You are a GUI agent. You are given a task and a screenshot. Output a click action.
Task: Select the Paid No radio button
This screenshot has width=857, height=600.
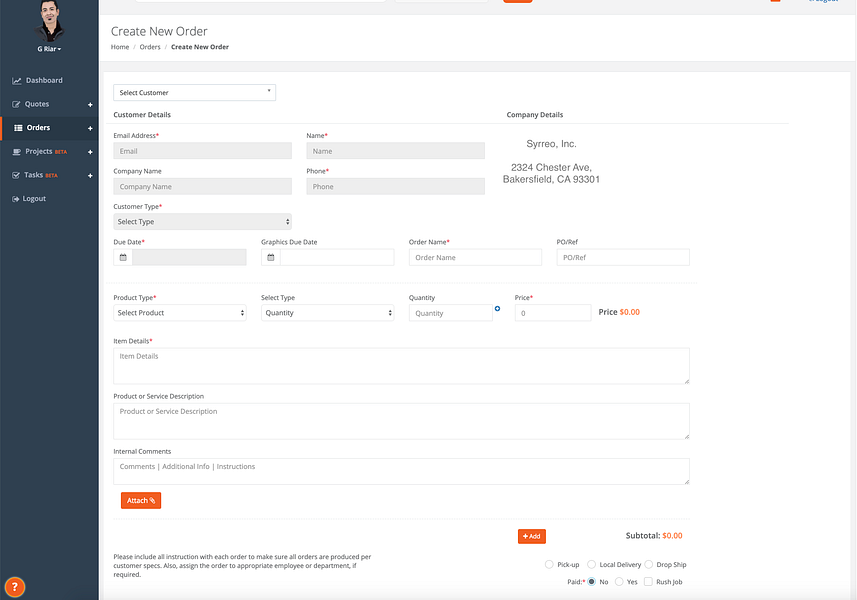pyautogui.click(x=591, y=581)
